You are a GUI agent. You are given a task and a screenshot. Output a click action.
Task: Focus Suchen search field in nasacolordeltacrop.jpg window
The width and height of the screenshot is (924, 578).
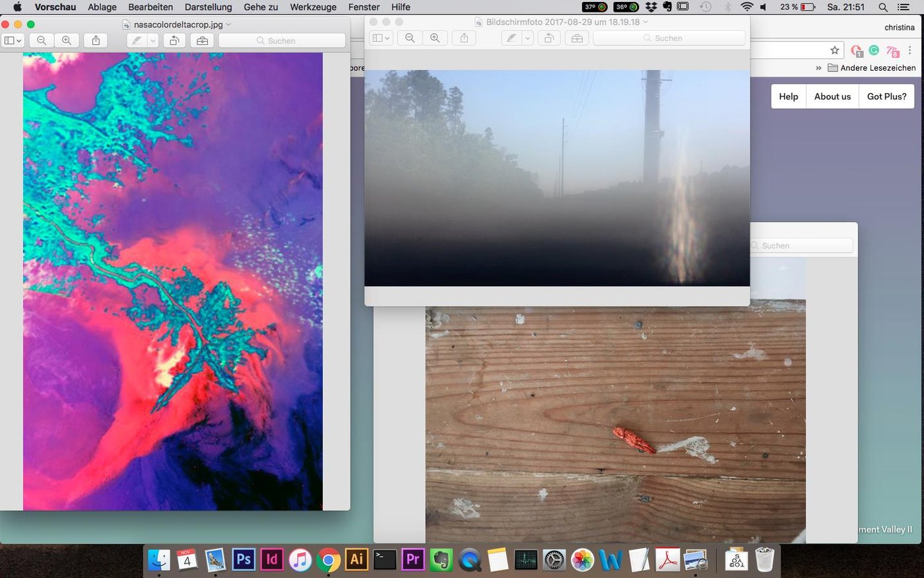pos(282,40)
